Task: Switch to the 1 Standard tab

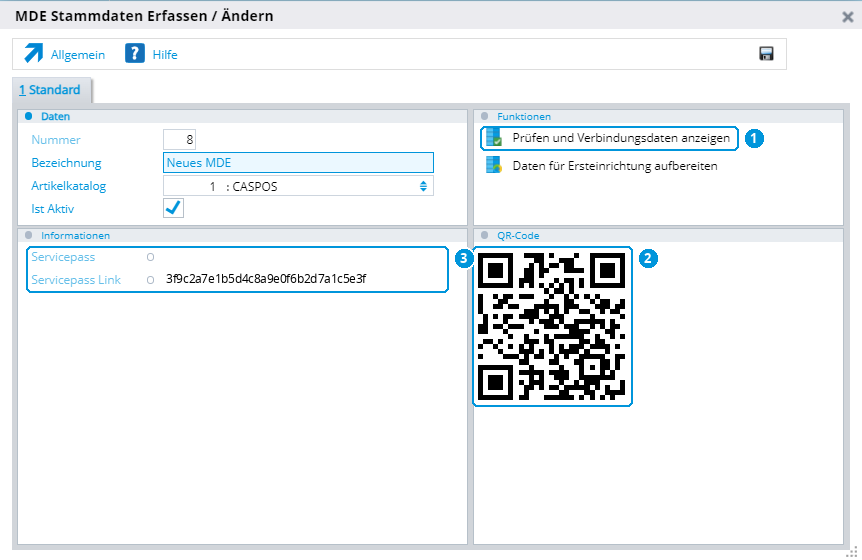Action: (50, 90)
